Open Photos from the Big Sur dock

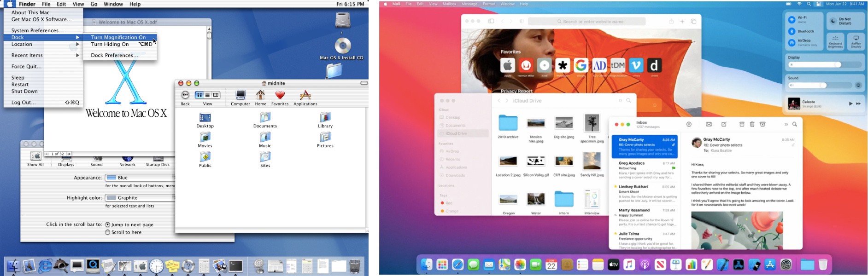[x=520, y=264]
